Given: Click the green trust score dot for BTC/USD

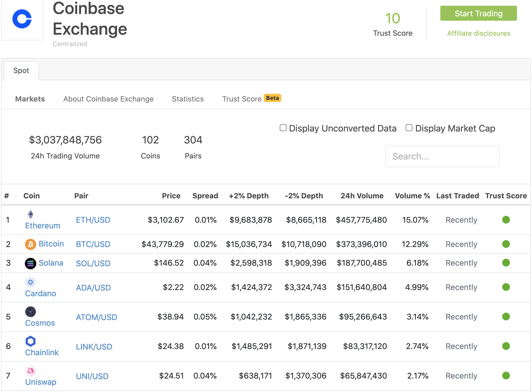Looking at the screenshot, I should 506,244.
